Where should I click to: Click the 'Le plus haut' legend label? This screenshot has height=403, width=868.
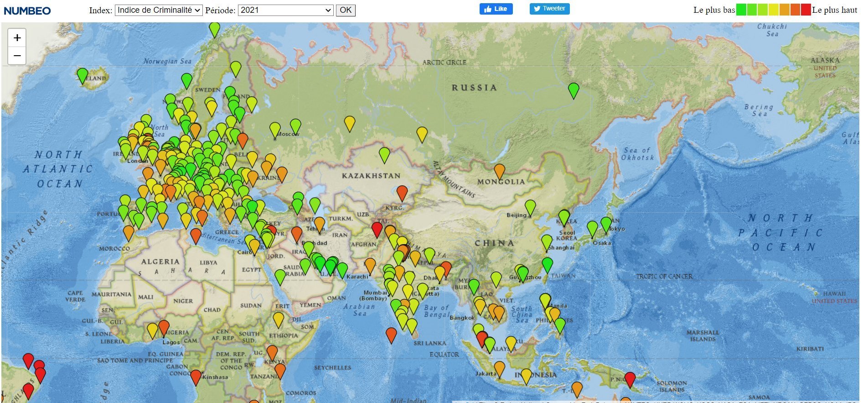click(835, 10)
